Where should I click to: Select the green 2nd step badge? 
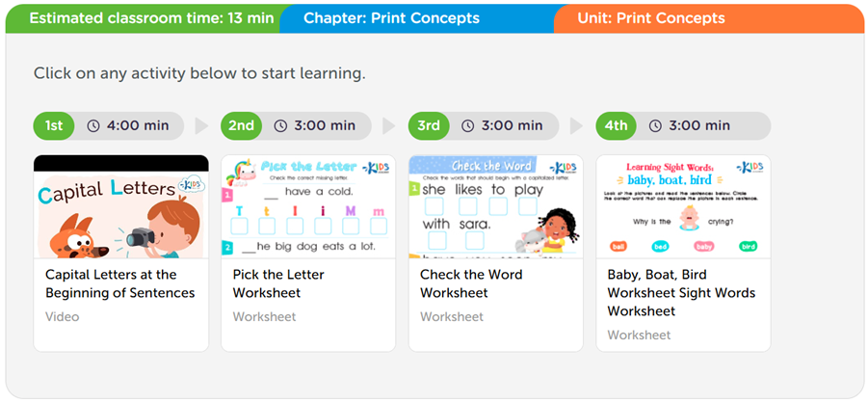[x=241, y=126]
